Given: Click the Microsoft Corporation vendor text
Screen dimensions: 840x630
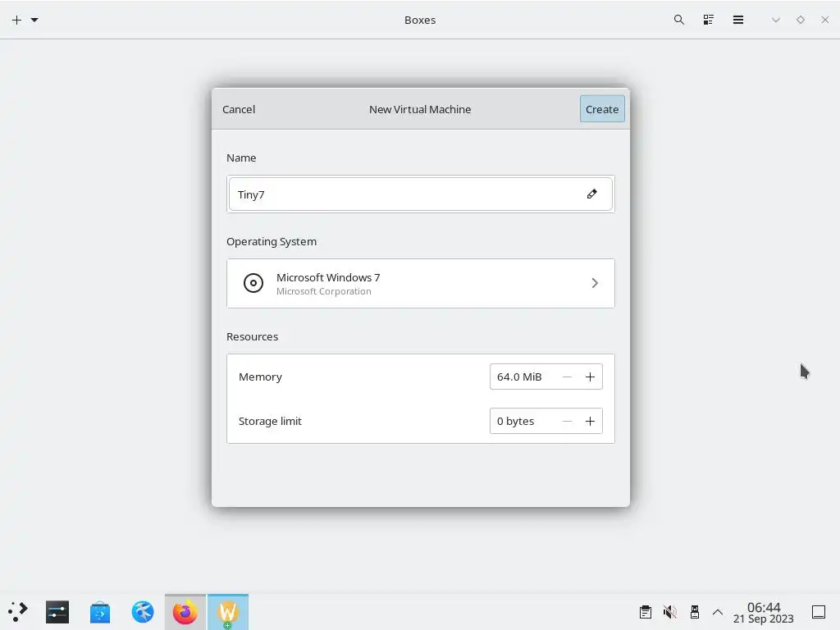Looking at the screenshot, I should click(323, 291).
